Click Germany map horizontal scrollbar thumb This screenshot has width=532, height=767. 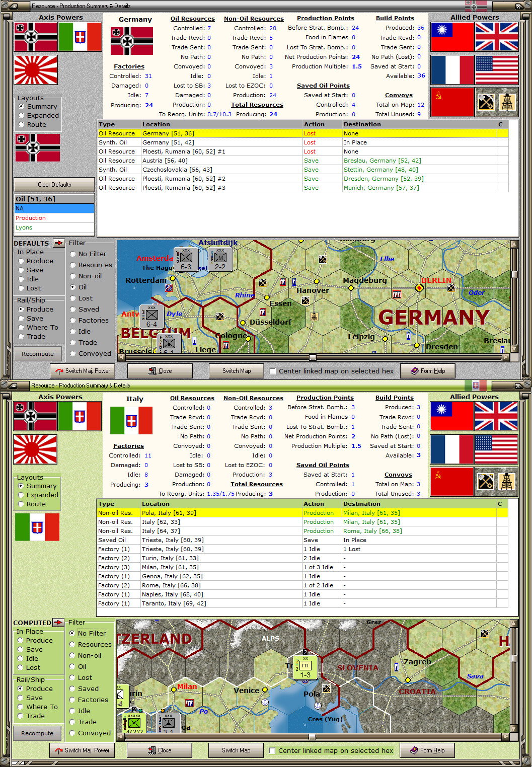[x=313, y=357]
